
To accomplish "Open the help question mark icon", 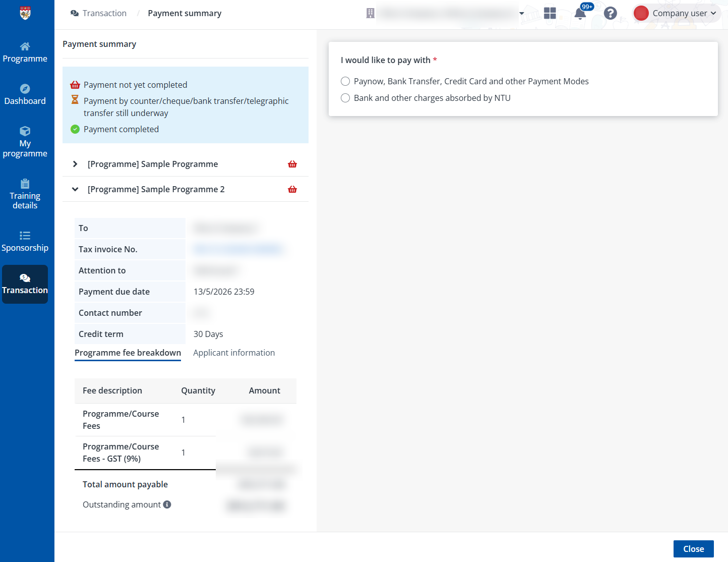I will point(611,13).
